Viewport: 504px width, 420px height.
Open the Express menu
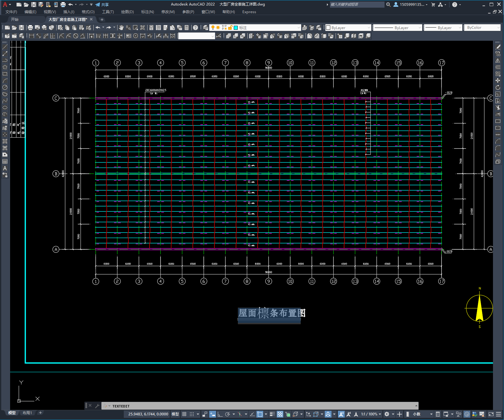coord(249,12)
